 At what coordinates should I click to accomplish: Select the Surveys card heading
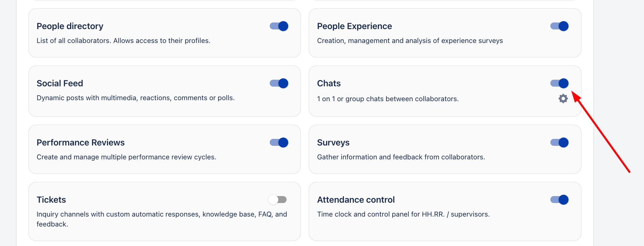333,143
